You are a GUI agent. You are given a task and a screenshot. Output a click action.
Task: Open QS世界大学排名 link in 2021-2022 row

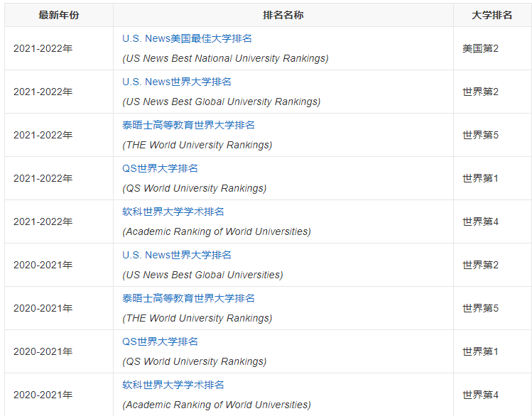point(160,168)
